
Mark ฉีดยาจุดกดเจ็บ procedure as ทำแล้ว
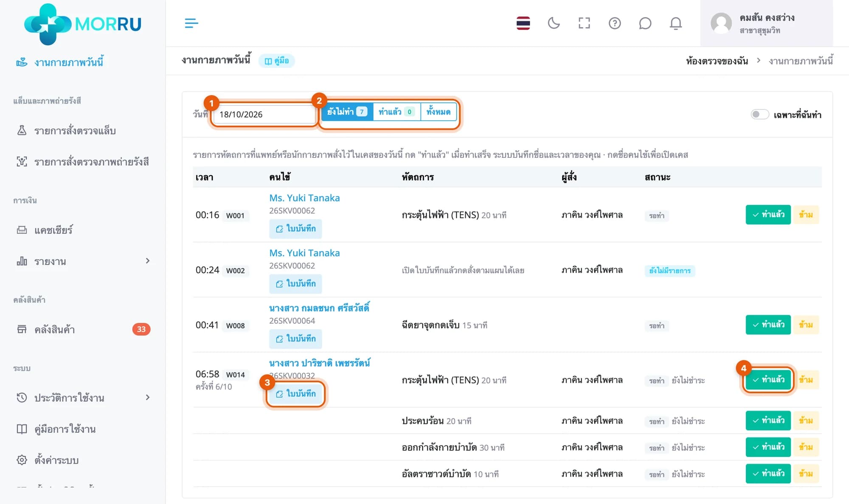[768, 325]
